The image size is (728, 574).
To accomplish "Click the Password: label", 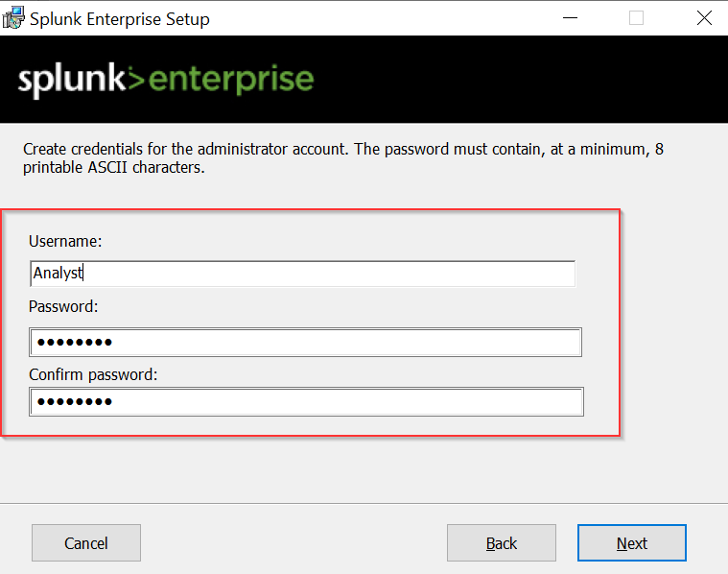I will [x=63, y=307].
